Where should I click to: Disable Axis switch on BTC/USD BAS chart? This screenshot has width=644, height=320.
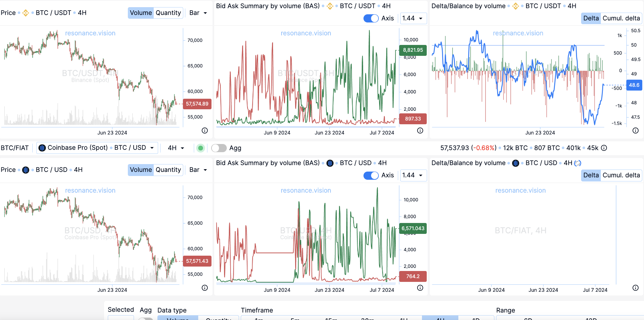[x=371, y=175]
